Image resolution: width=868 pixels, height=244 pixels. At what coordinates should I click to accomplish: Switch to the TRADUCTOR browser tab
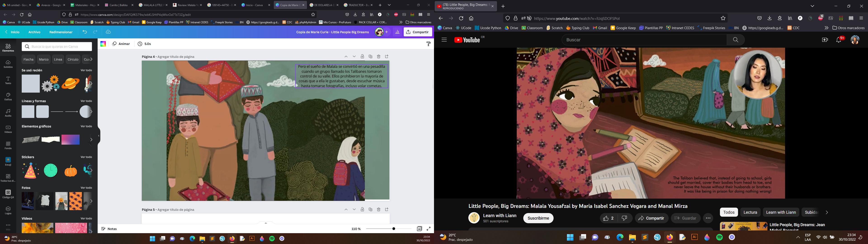358,5
